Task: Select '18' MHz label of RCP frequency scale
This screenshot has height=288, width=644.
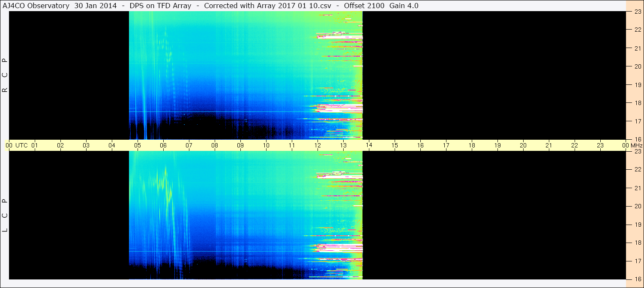Action: [637, 103]
